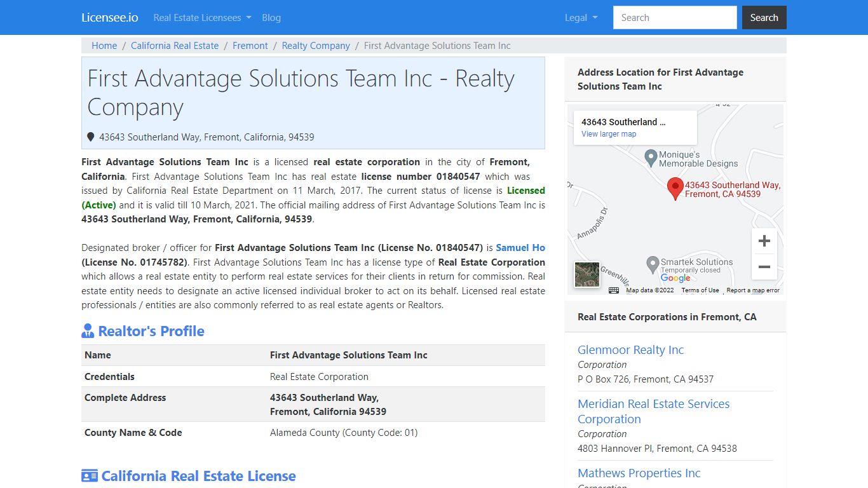Screen dimensions: 868x488
Task: Click 'Map data ©2022' text
Action: (x=650, y=290)
